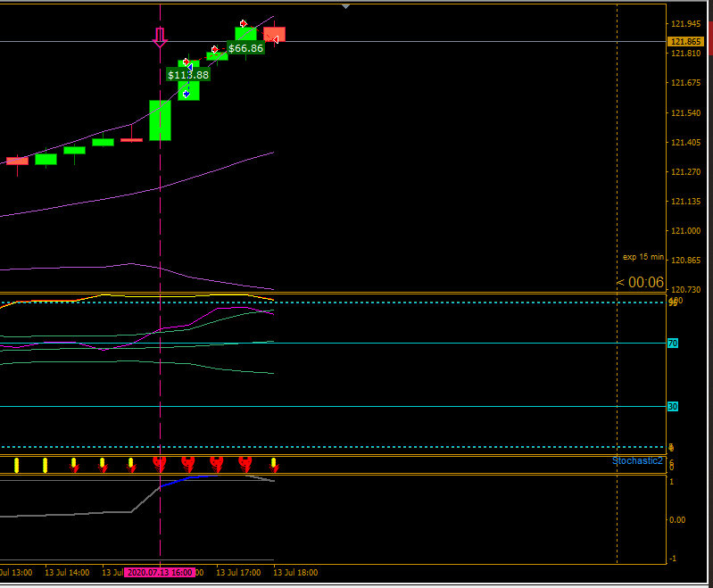713x588 pixels.
Task: Click the yellow-red signal arrow for the 15:00 bar
Action: (103, 465)
